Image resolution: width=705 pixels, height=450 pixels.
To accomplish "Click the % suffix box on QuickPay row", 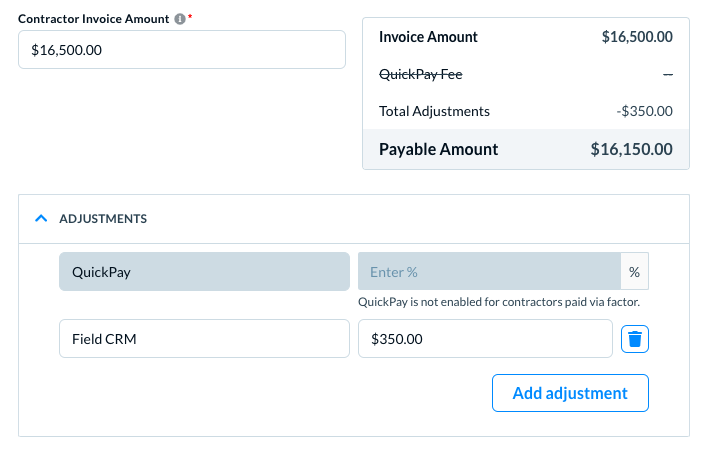I will coord(635,271).
